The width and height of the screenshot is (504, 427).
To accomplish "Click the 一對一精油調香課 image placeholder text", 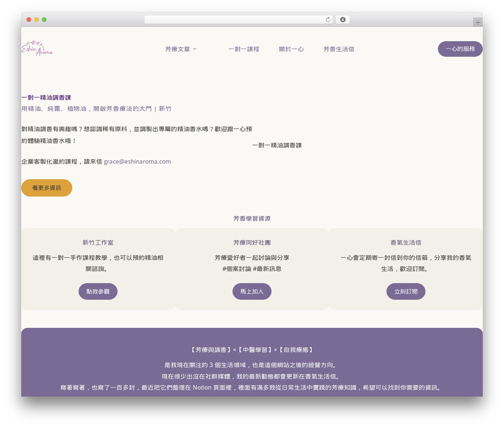I will point(277,145).
